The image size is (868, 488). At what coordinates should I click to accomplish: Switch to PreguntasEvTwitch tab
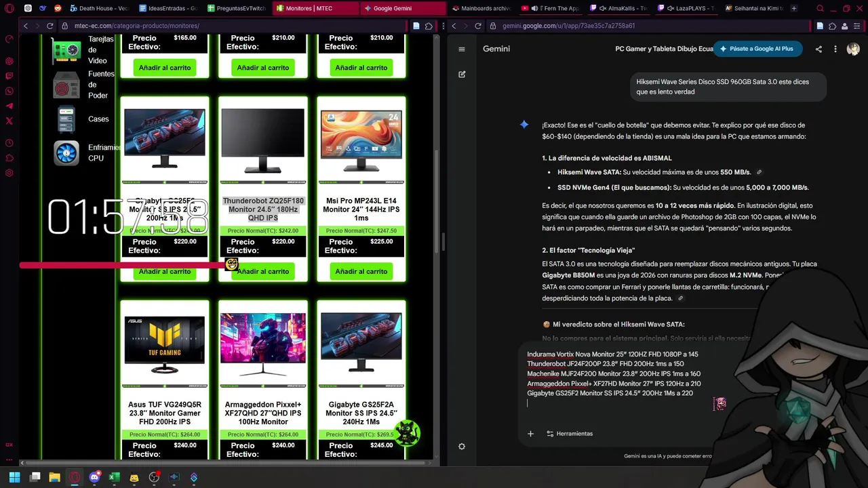point(237,8)
